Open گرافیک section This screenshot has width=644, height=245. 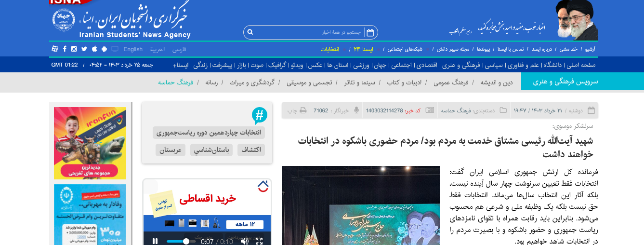276,65
